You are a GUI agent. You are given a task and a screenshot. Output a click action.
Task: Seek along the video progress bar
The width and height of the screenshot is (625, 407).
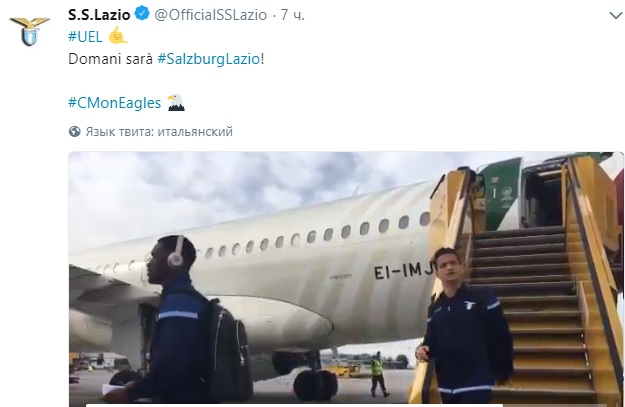294,405
